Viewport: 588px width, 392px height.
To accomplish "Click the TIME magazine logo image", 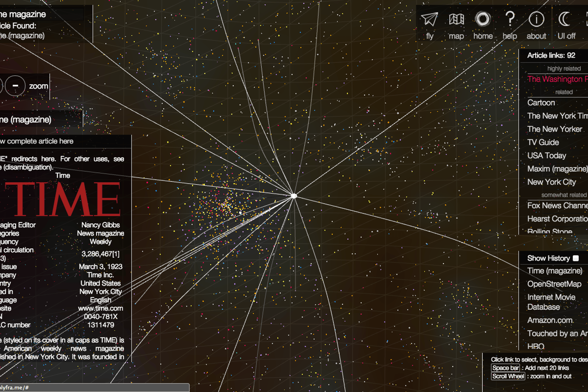I will coord(62,199).
